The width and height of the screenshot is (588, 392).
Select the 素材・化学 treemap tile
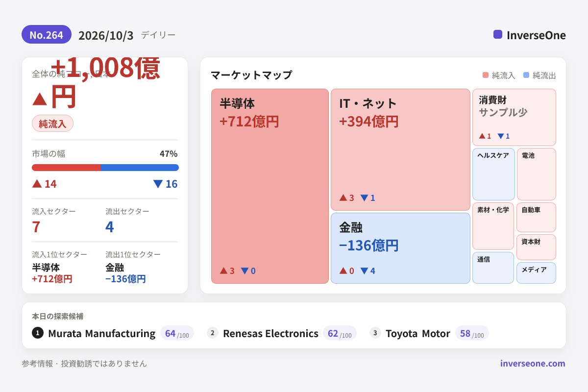[493, 226]
